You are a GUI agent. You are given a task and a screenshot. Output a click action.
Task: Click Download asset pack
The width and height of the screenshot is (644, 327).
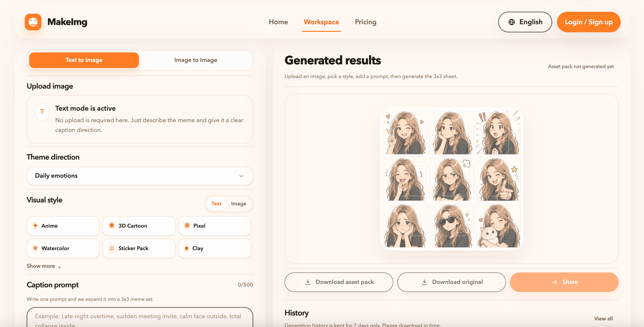point(339,282)
